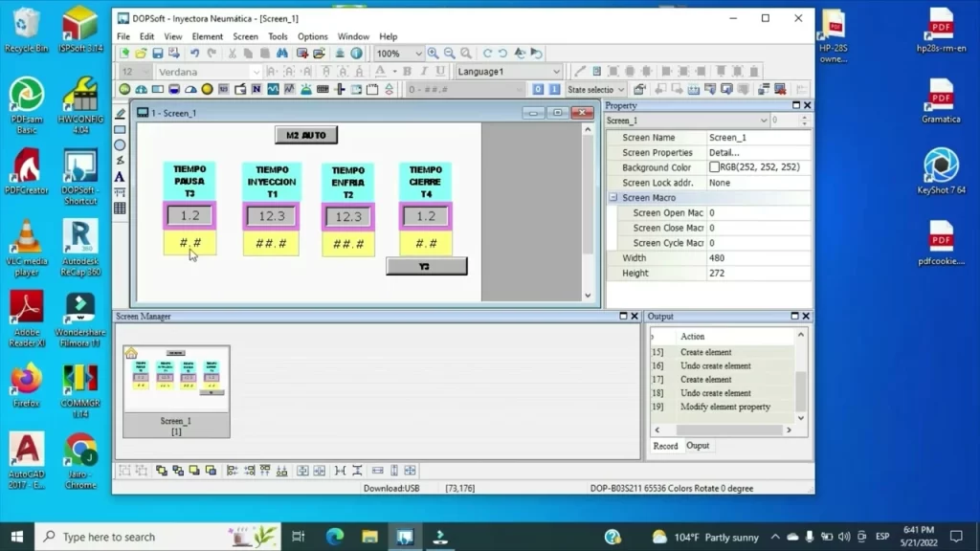Select the Y3 button on canvas
This screenshot has width=980, height=551.
[x=426, y=266]
